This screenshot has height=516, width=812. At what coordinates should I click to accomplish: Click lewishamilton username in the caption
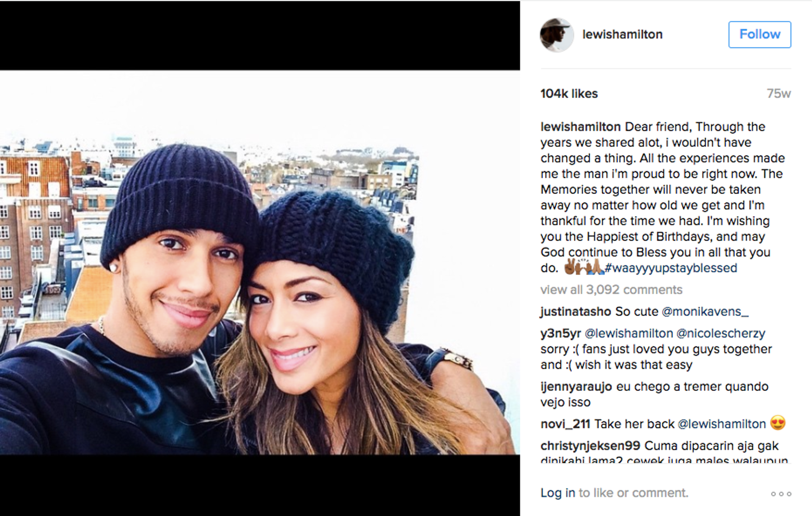pyautogui.click(x=581, y=127)
